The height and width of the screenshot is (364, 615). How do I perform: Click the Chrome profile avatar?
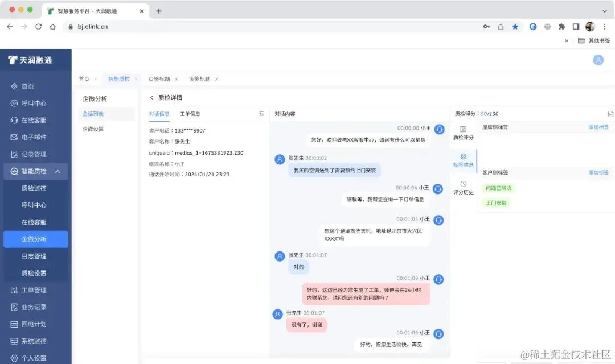(590, 27)
